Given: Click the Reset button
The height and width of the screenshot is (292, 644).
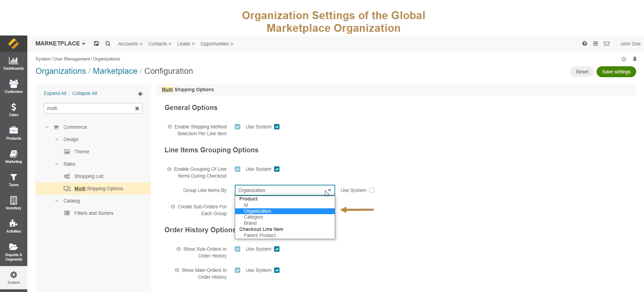Looking at the screenshot, I should click(582, 72).
